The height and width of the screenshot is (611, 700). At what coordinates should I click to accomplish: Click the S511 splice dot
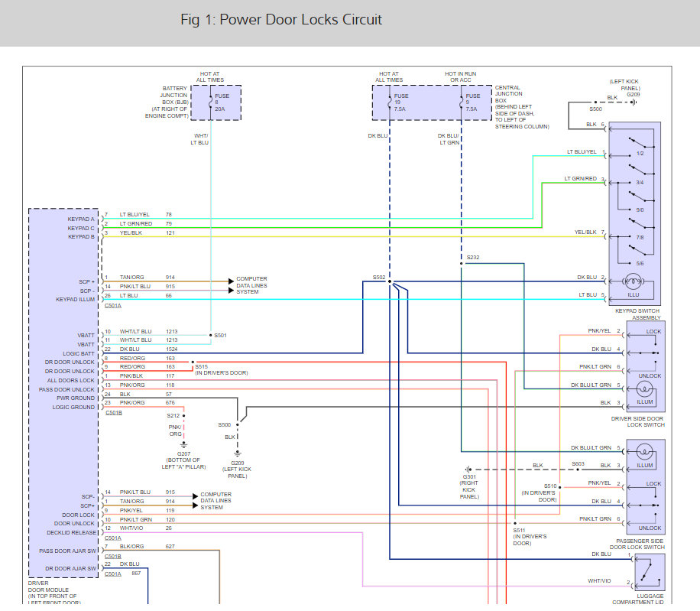tap(515, 523)
